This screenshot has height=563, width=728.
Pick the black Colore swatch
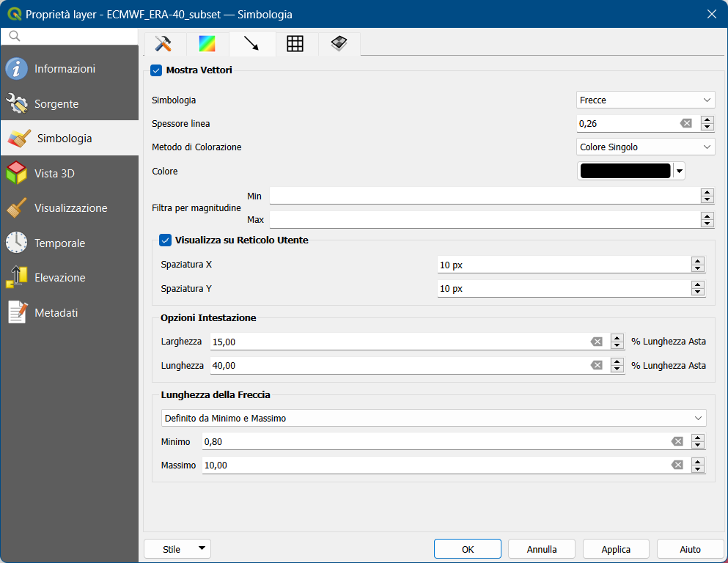pyautogui.click(x=625, y=172)
